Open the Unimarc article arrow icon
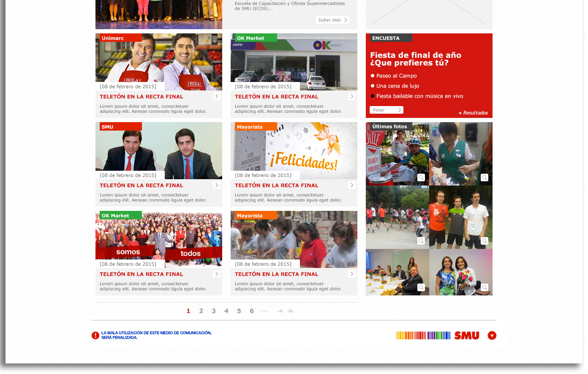Screen dimensions: 588x374 point(217,96)
